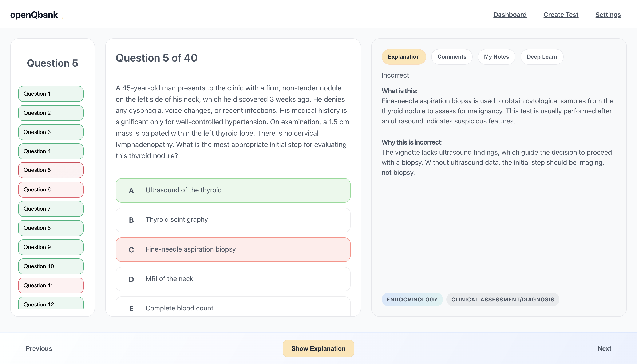Image resolution: width=637 pixels, height=364 pixels.
Task: Jump to Question 6 in sidebar
Action: coord(51,190)
